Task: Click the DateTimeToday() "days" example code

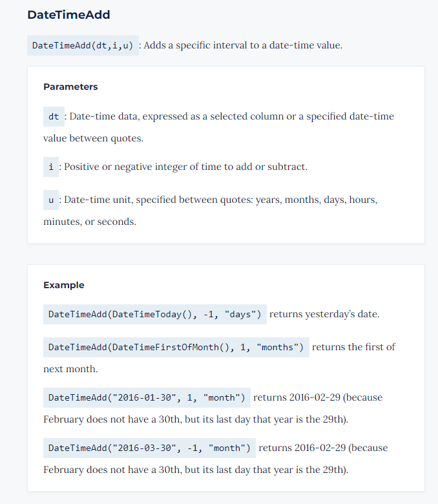Action: [155, 315]
